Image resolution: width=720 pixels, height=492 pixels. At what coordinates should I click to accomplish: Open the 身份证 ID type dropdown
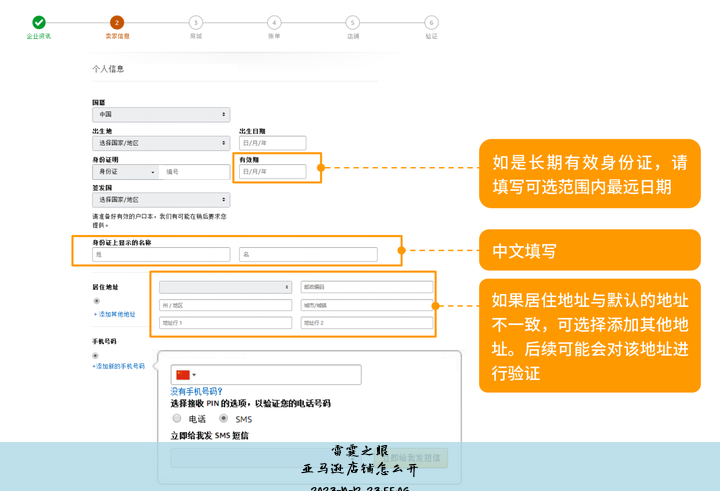[125, 172]
